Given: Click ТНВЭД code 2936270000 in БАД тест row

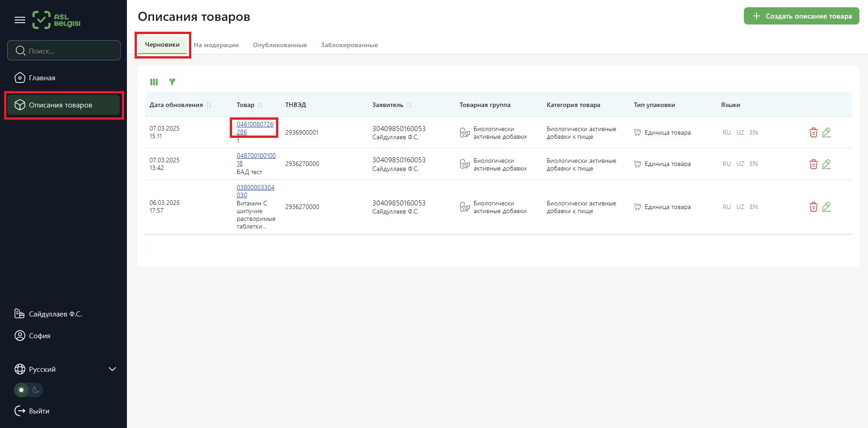Looking at the screenshot, I should click(x=302, y=164).
